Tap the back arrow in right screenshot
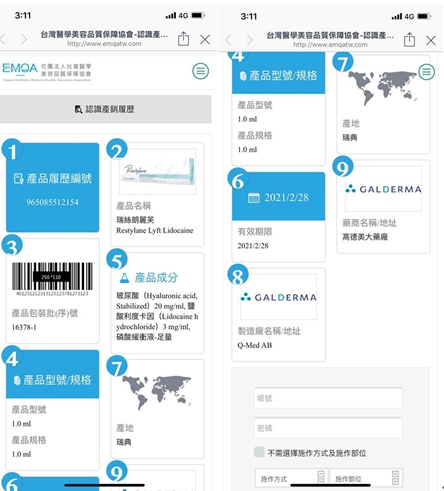444x491 pixels. pos(228,40)
